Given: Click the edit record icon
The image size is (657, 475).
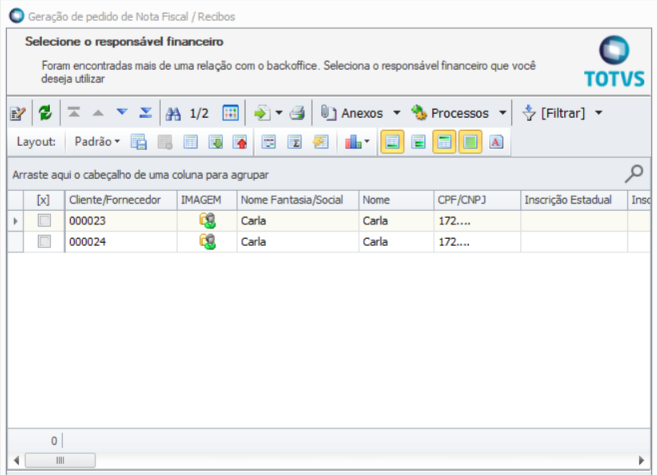Looking at the screenshot, I should 18,113.
